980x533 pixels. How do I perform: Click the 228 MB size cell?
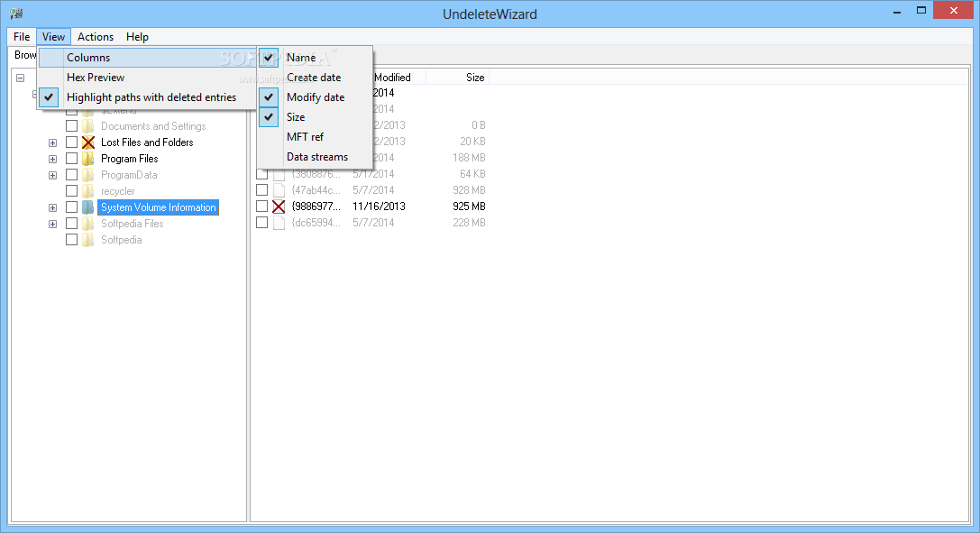click(470, 223)
